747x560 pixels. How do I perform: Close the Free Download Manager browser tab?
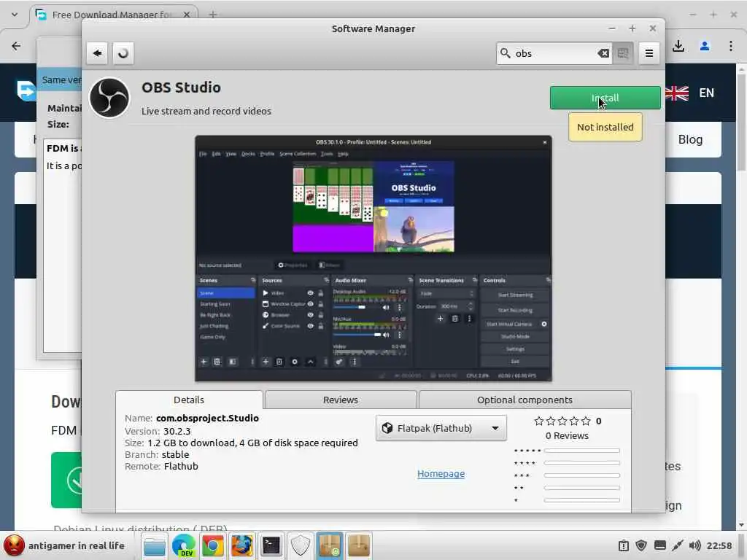(x=187, y=15)
